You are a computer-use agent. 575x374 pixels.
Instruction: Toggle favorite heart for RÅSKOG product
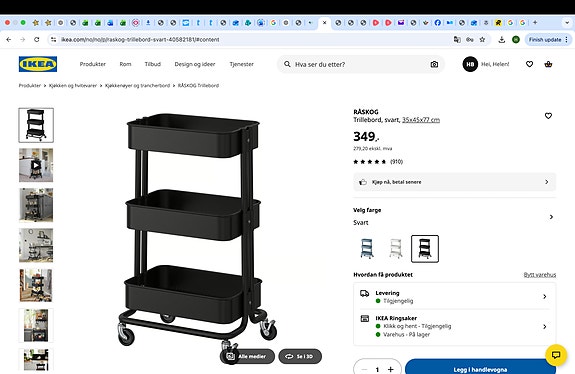[x=548, y=116]
